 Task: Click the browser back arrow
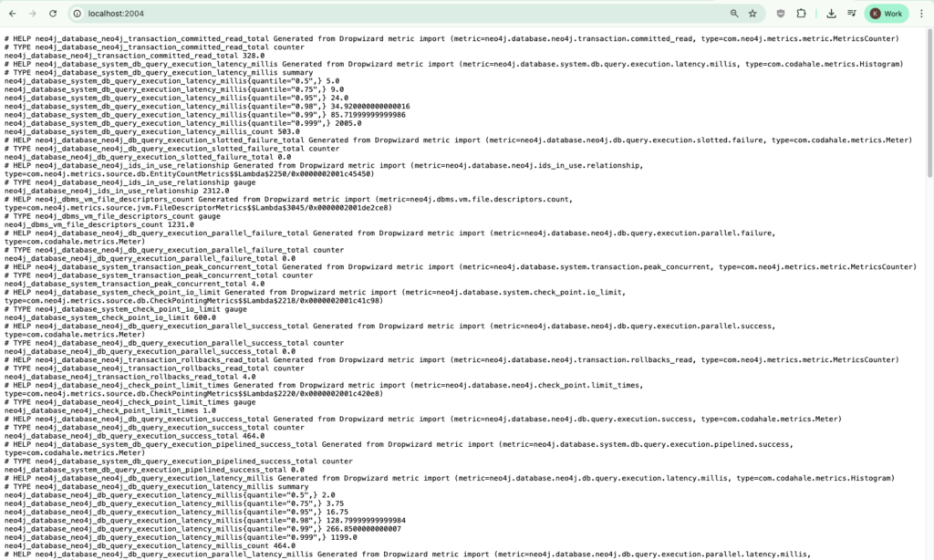(x=13, y=14)
